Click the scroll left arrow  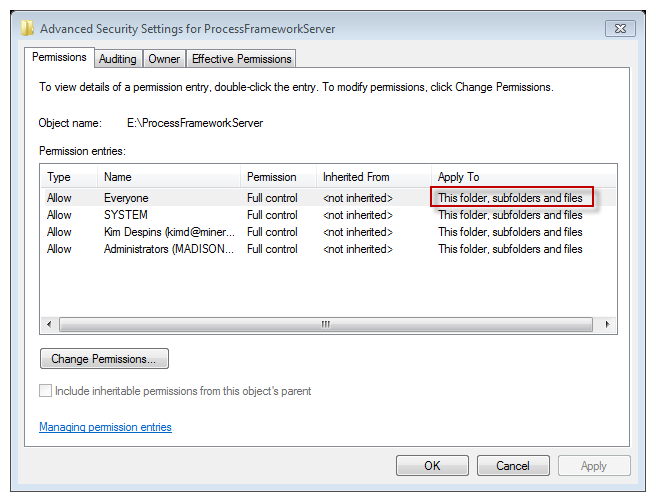pos(49,324)
